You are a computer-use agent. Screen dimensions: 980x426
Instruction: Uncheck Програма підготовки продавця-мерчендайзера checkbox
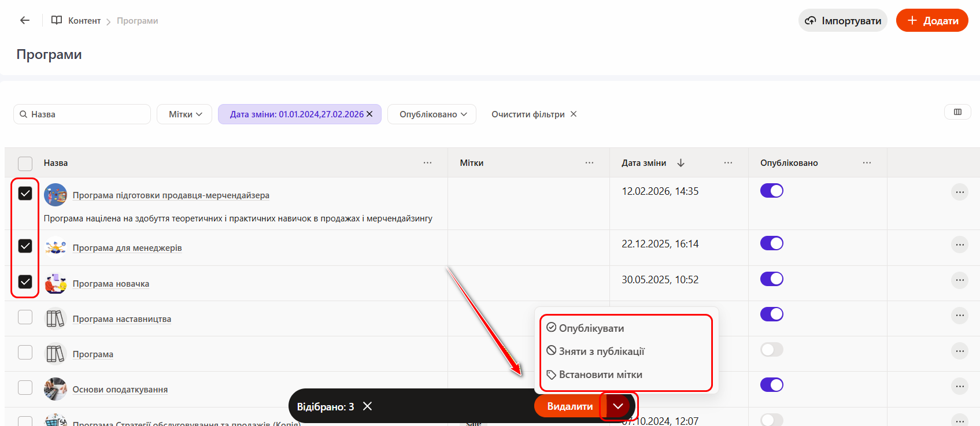tap(25, 194)
